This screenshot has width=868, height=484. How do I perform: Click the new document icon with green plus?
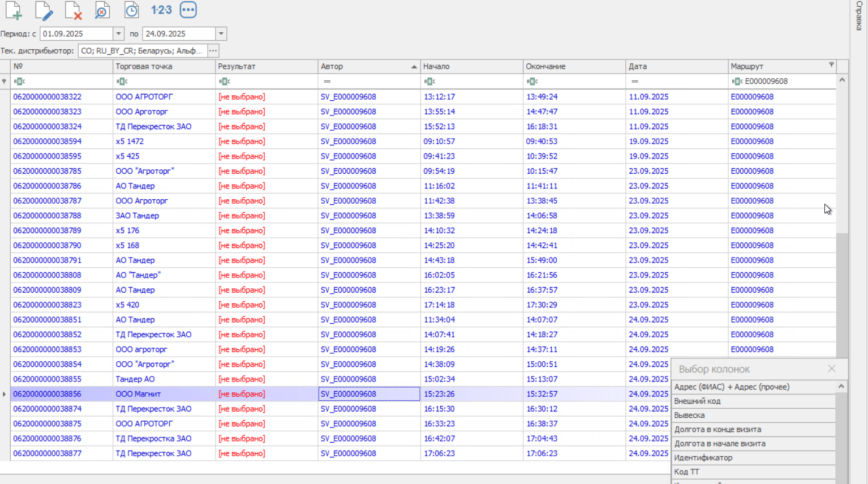pos(13,10)
